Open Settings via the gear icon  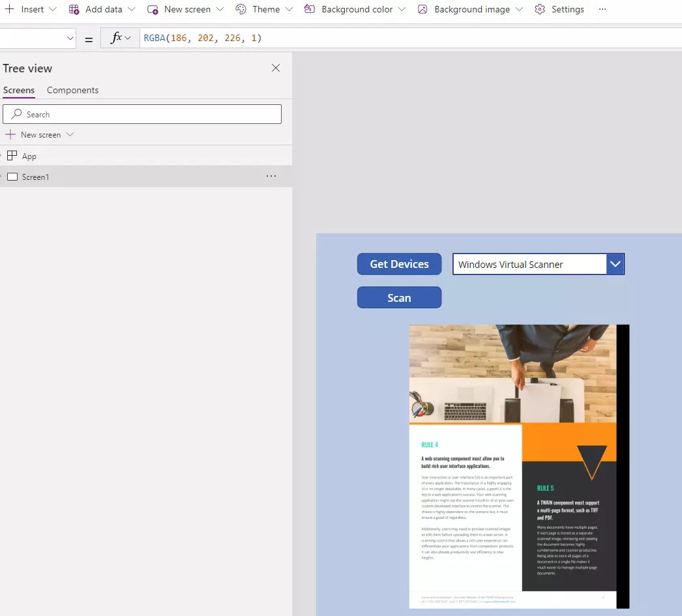pyautogui.click(x=539, y=9)
